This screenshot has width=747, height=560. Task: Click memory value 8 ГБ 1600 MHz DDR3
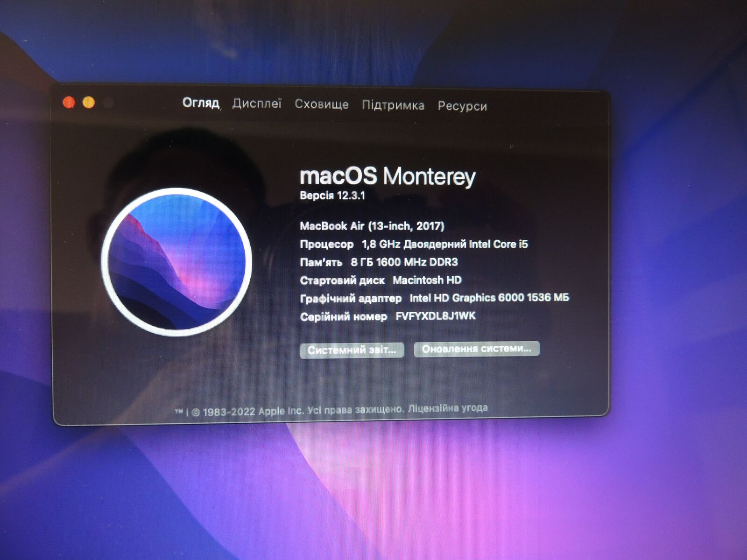point(404,262)
